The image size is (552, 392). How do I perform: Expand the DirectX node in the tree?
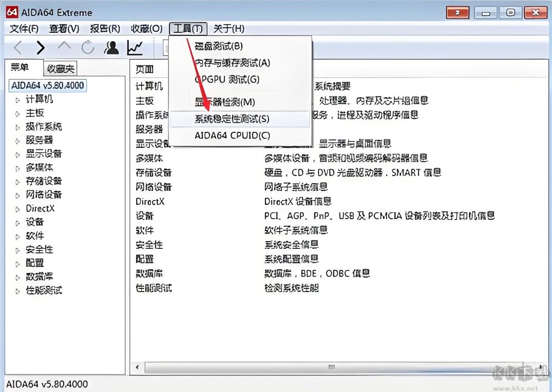[x=16, y=209]
